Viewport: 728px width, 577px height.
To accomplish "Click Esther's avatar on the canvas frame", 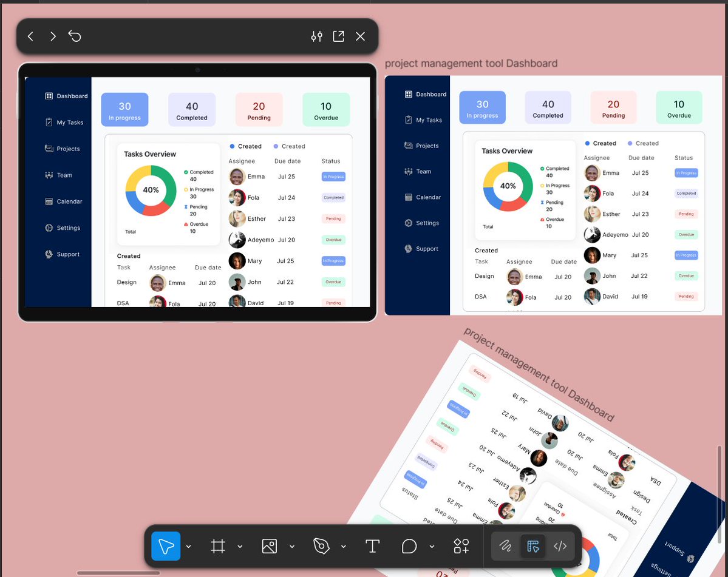I will click(592, 214).
